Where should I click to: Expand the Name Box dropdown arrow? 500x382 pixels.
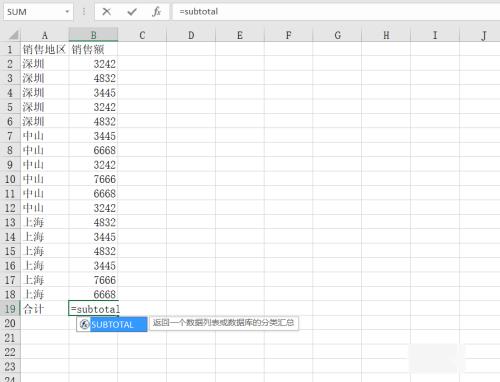tap(67, 12)
